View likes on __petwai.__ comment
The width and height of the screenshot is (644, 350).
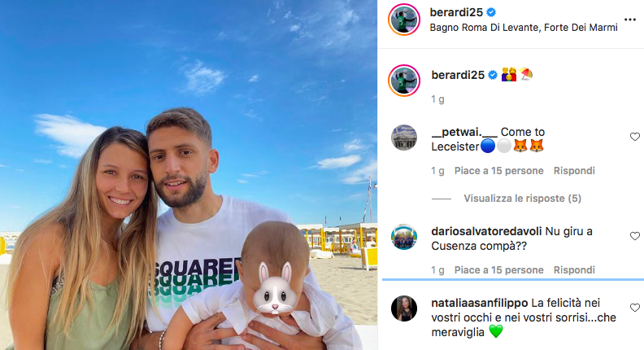498,171
